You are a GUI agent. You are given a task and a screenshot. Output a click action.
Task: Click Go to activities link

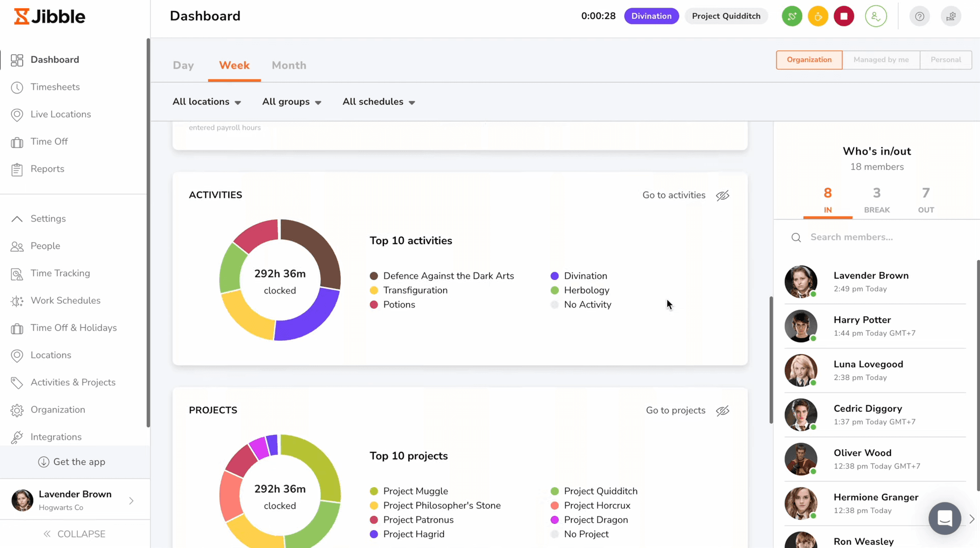pos(673,195)
